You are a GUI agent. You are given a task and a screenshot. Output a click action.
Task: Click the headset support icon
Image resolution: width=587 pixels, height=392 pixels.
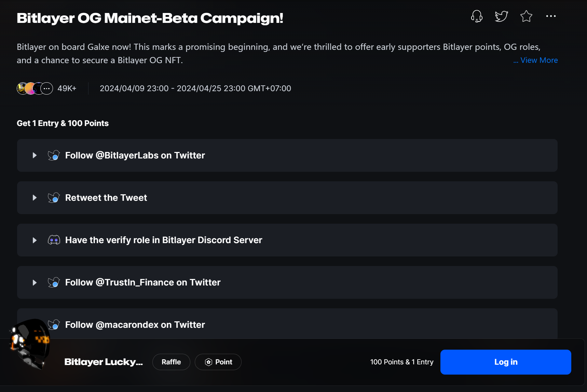(477, 16)
